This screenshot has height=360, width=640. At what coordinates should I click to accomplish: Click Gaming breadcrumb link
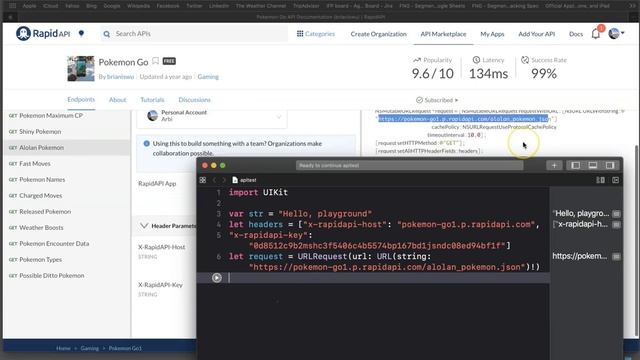(89, 348)
